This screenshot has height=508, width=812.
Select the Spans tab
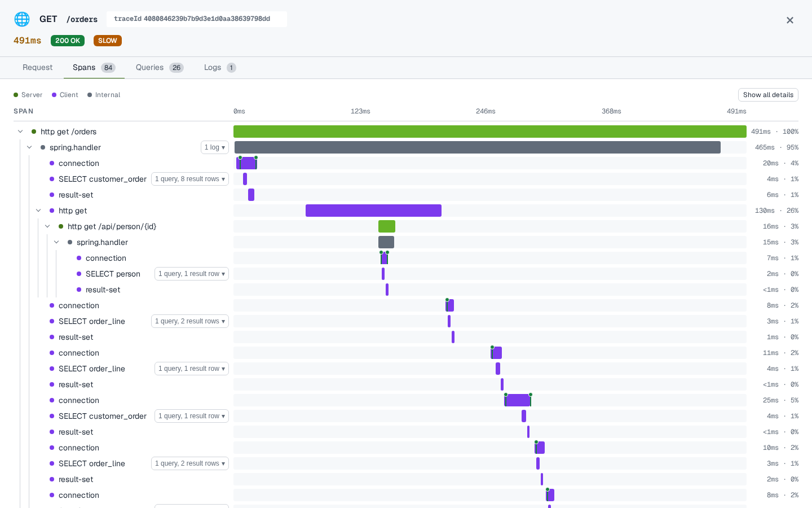tap(94, 68)
